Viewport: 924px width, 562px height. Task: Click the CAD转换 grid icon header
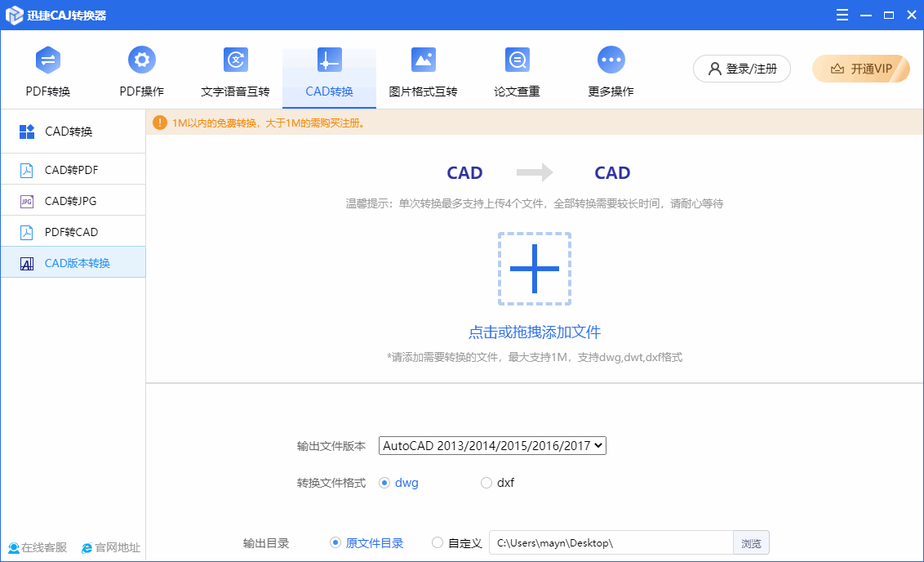[26, 132]
